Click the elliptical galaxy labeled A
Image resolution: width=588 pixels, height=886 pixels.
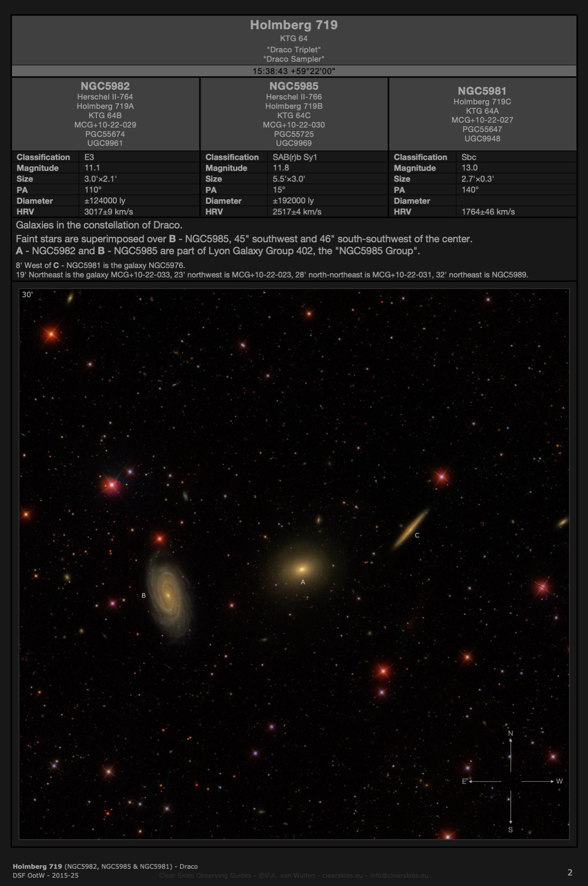302,568
